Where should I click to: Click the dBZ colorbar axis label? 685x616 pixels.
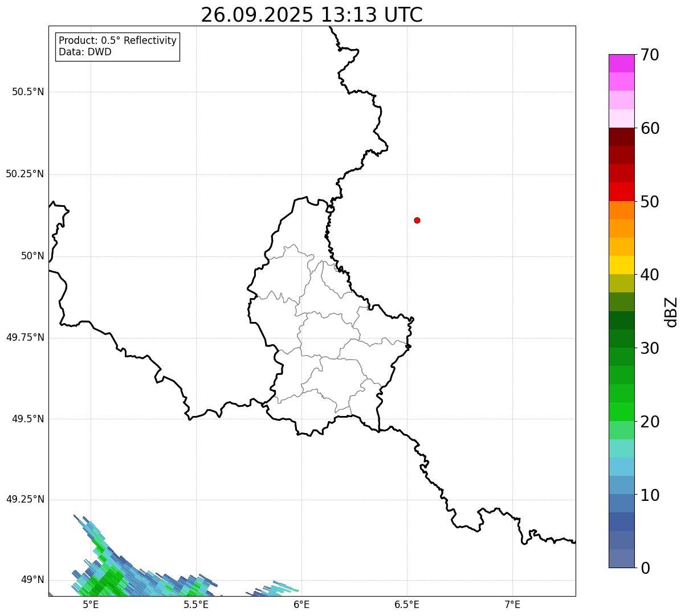tap(671, 312)
